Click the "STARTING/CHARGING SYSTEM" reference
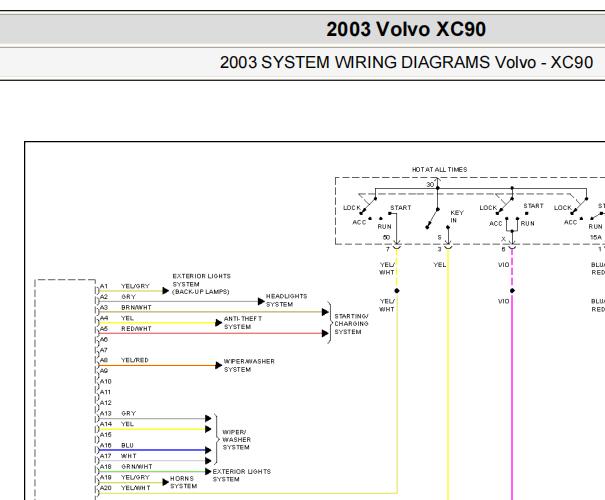Image resolution: width=605 pixels, height=500 pixels. click(x=351, y=324)
